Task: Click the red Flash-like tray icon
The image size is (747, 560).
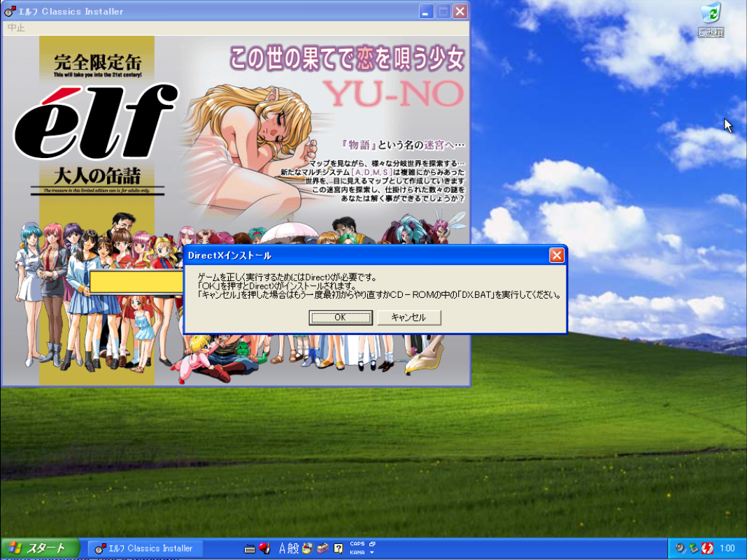Action: pos(707,548)
